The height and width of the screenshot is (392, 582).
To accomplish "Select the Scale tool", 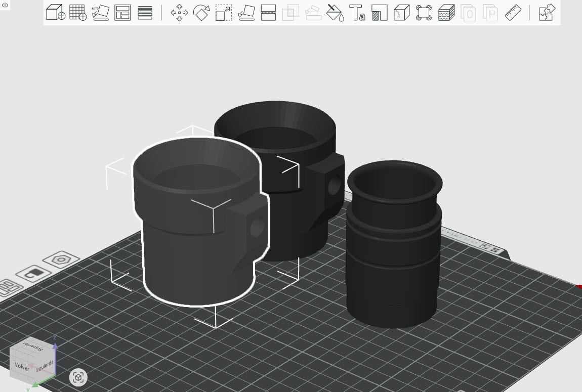I will [224, 13].
